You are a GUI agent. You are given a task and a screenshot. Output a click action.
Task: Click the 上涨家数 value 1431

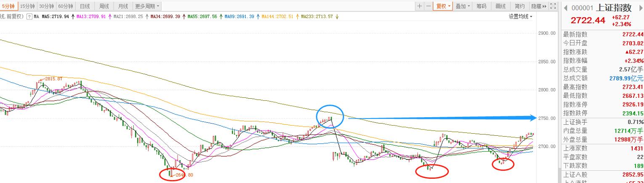click(x=637, y=148)
